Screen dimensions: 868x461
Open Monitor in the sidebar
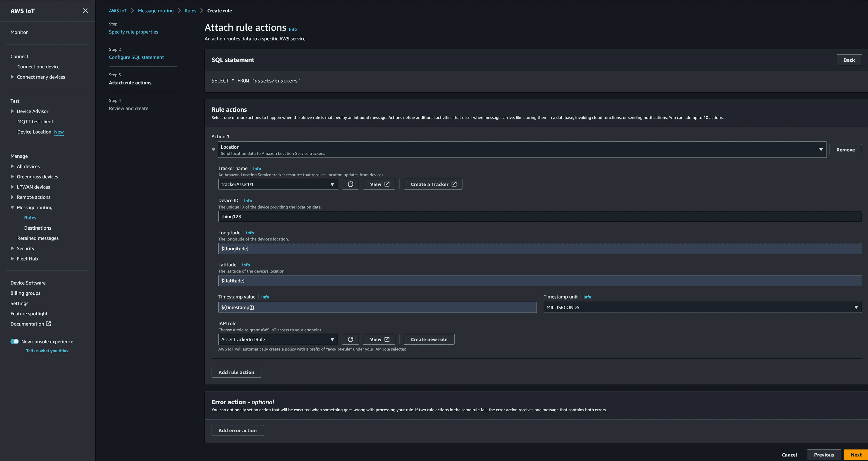coord(19,32)
